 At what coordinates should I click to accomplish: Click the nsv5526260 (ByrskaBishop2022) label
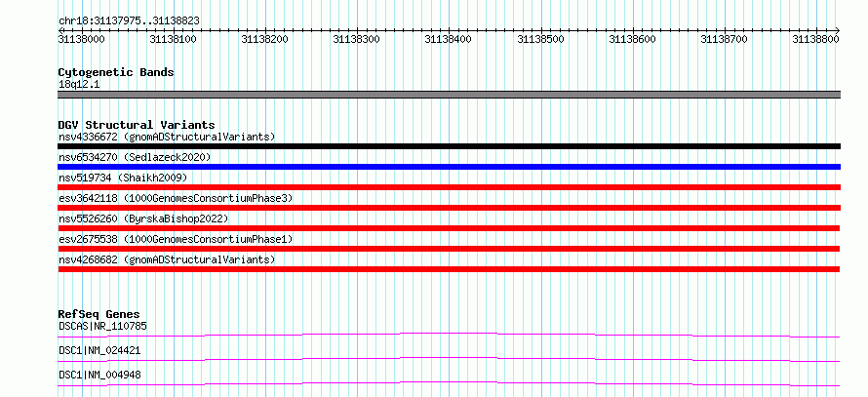click(x=143, y=218)
